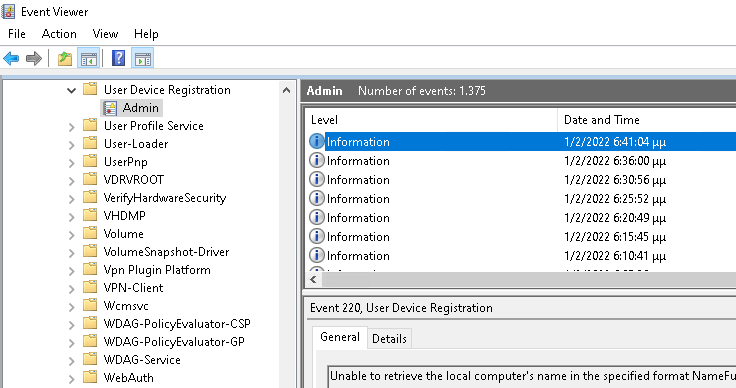Expand the WDAG-Service tree node
This screenshot has height=388, width=736.
(x=71, y=361)
